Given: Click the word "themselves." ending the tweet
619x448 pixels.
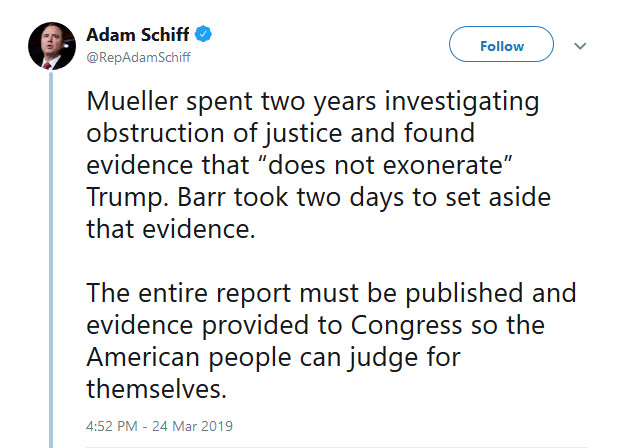Looking at the screenshot, I should (x=157, y=389).
